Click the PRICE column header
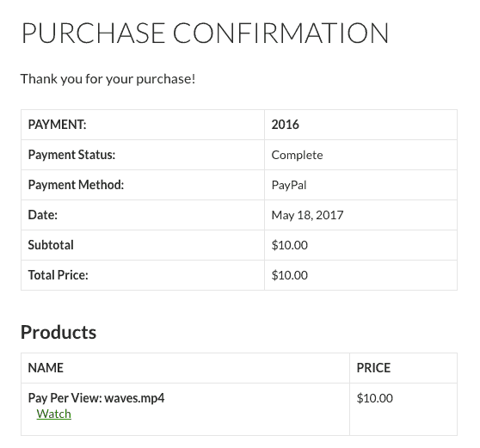The image size is (480, 448). coord(373,368)
